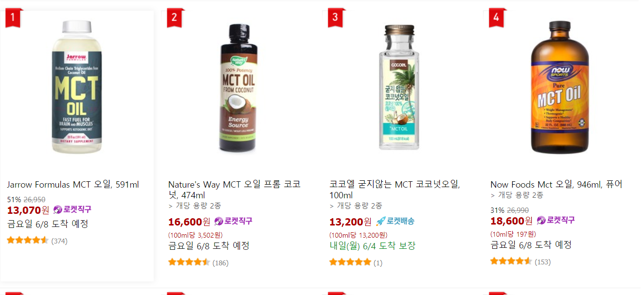Click the Now Foods 로켓직구 badge
Viewport: 644px width, 295px height.
pyautogui.click(x=555, y=220)
